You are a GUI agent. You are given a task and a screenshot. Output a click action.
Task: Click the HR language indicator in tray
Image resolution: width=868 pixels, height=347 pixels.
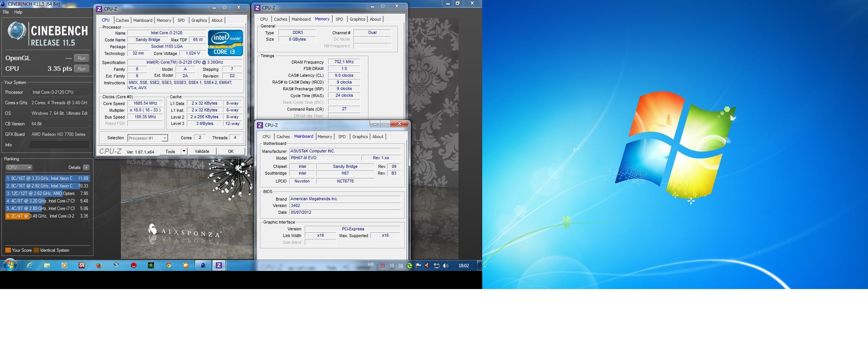pos(371,265)
